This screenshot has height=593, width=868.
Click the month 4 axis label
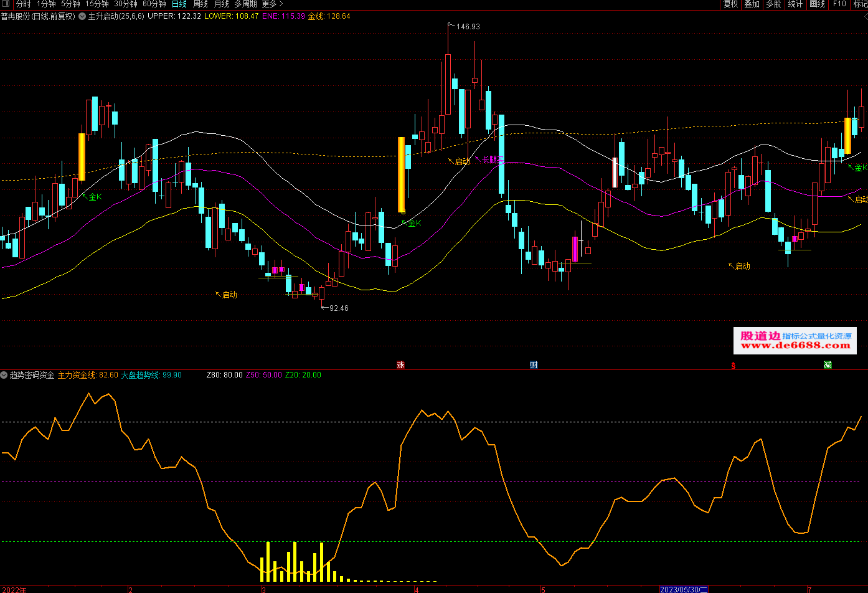417,589
